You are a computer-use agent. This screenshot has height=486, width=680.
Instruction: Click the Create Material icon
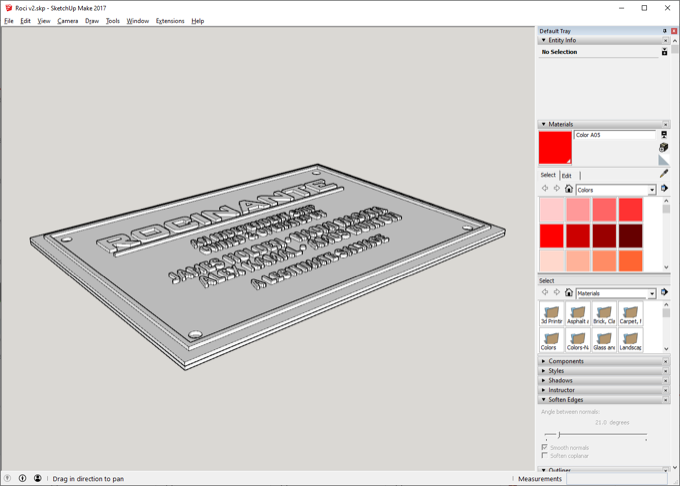664,147
